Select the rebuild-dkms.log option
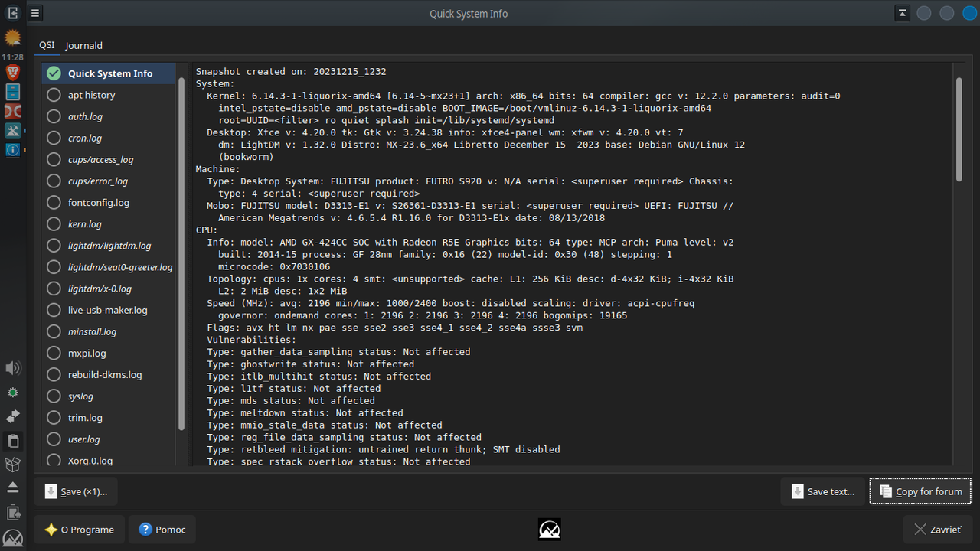The image size is (980, 551). click(x=109, y=375)
